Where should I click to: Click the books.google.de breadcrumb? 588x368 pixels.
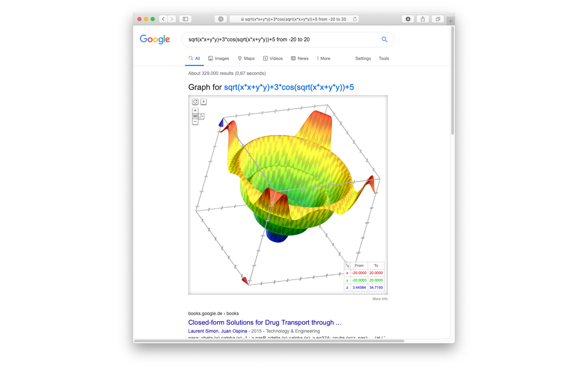tap(214, 313)
